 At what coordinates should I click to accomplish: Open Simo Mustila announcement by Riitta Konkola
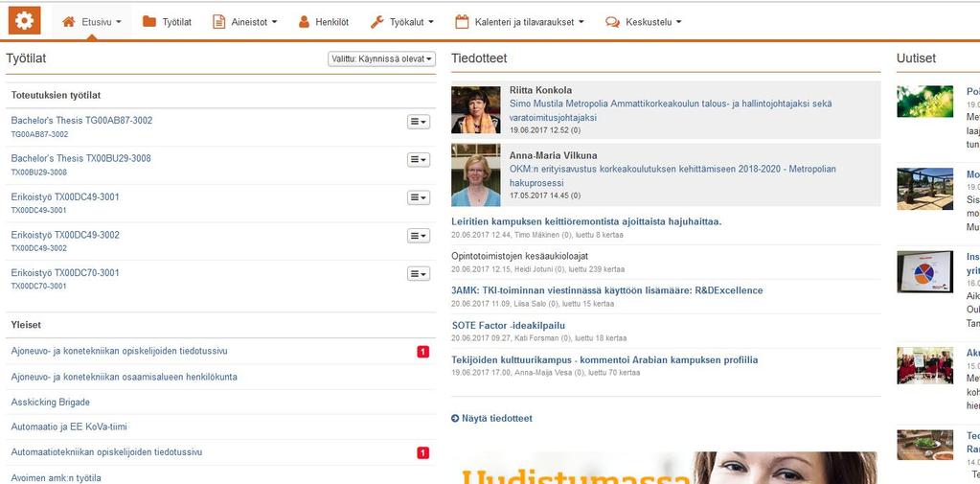click(x=671, y=110)
